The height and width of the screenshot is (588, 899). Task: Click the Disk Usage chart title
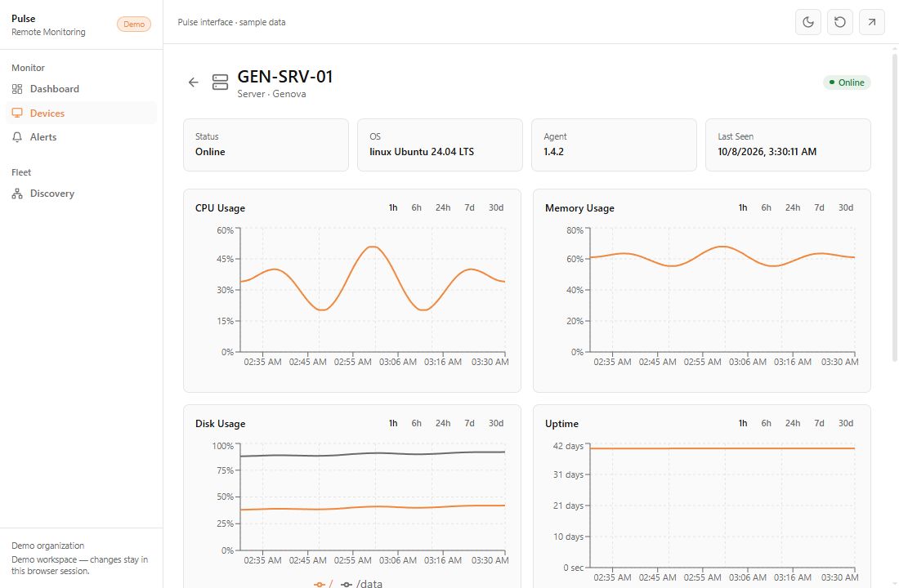tap(220, 424)
